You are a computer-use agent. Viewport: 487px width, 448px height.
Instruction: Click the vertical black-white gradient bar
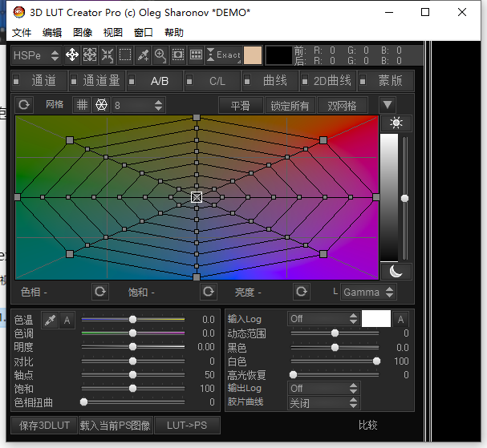tap(389, 197)
